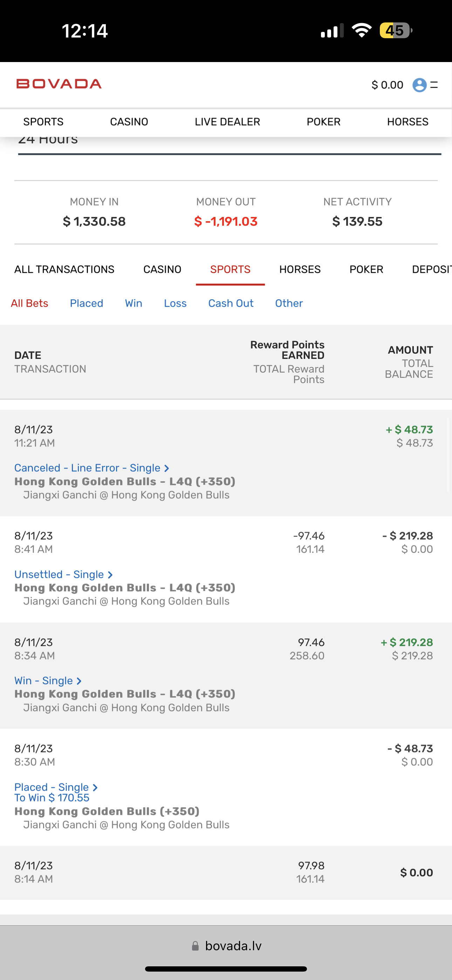Expand the Unsettled - Single bet details
The height and width of the screenshot is (980, 452).
click(63, 574)
